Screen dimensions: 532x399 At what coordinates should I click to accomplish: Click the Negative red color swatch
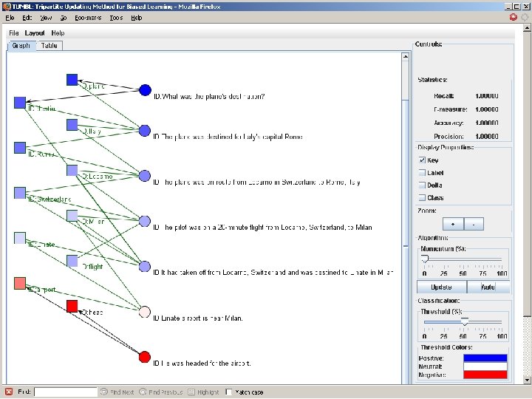point(485,375)
